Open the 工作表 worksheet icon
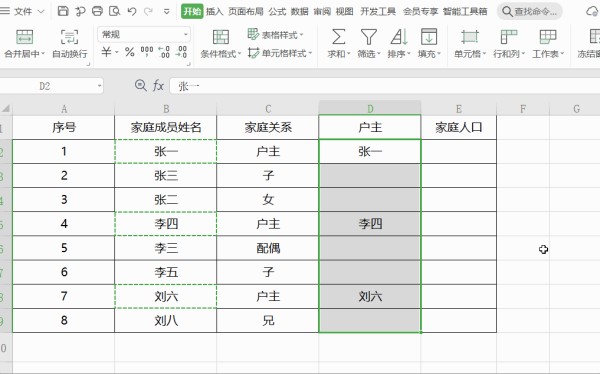Image resolution: width=600 pixels, height=374 pixels. [x=548, y=37]
